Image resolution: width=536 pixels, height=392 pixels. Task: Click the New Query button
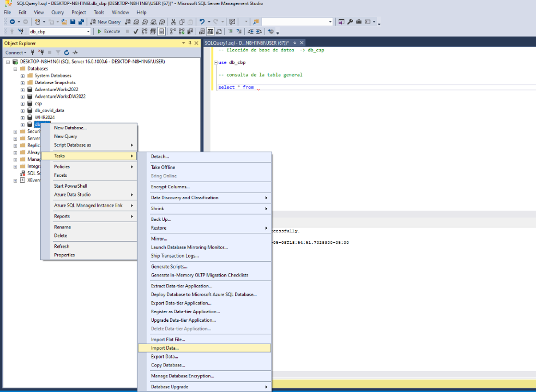pyautogui.click(x=105, y=22)
